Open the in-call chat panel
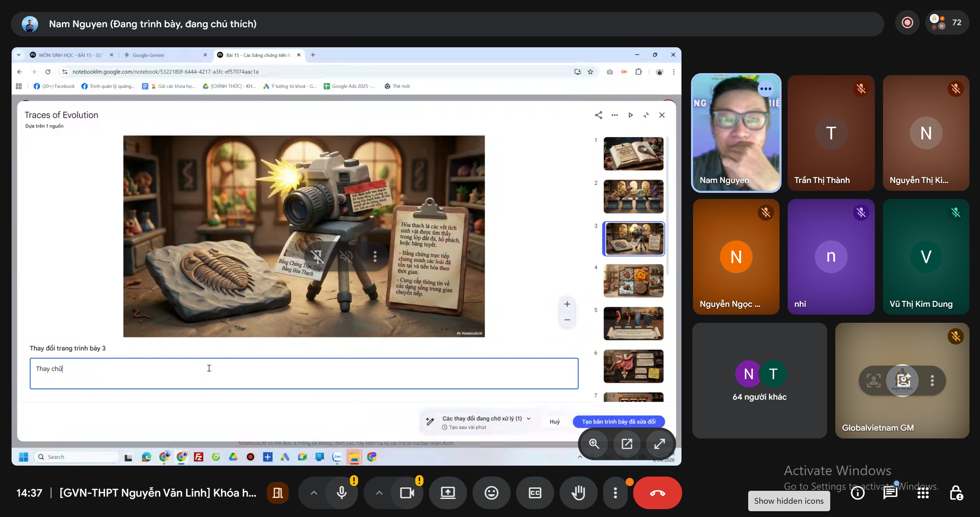The width and height of the screenshot is (980, 517). (890, 493)
